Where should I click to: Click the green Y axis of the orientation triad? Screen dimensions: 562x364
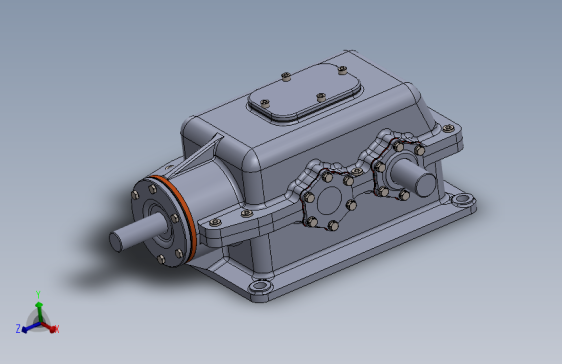[39, 311]
